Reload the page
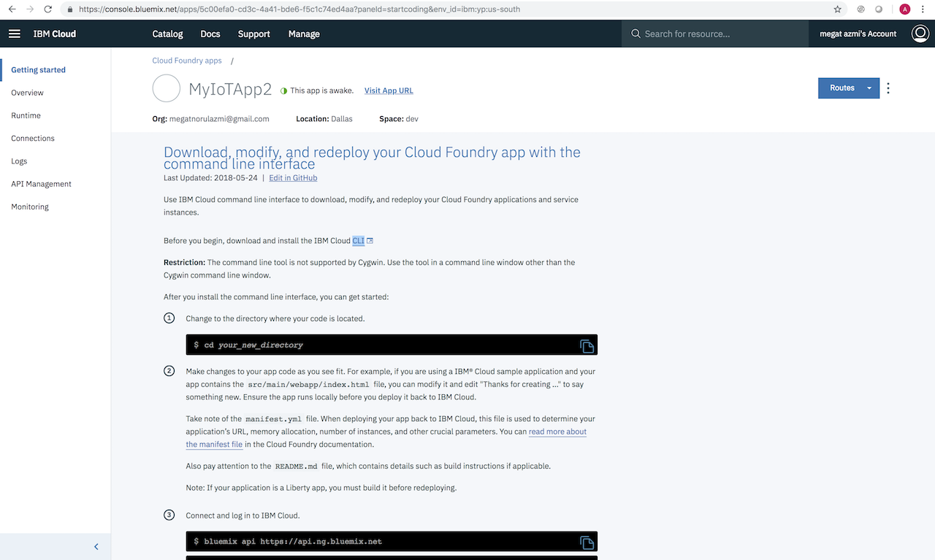The image size is (935, 560). [x=48, y=9]
